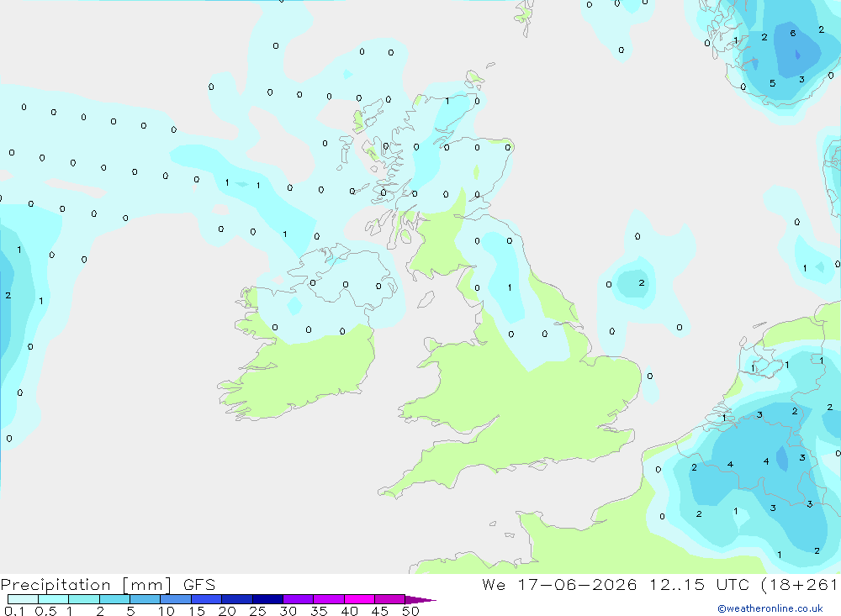The width and height of the screenshot is (841, 616).
Task: Click the 45–50 mm legend swatch
Action: [x=389, y=599]
